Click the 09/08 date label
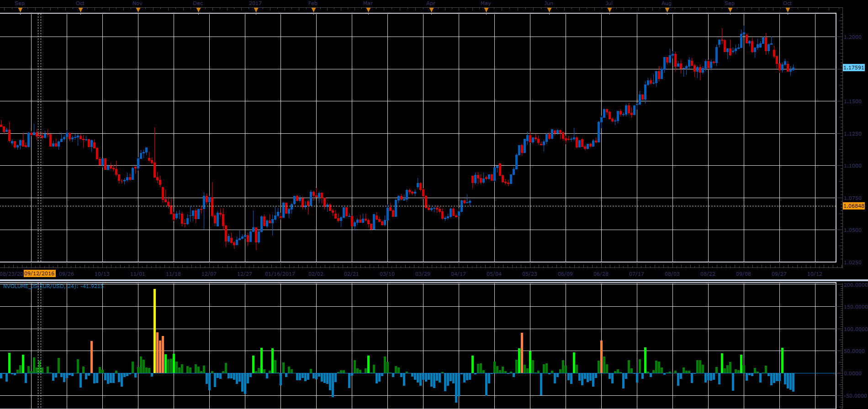Screen dimensions: 868x409 pos(743,274)
